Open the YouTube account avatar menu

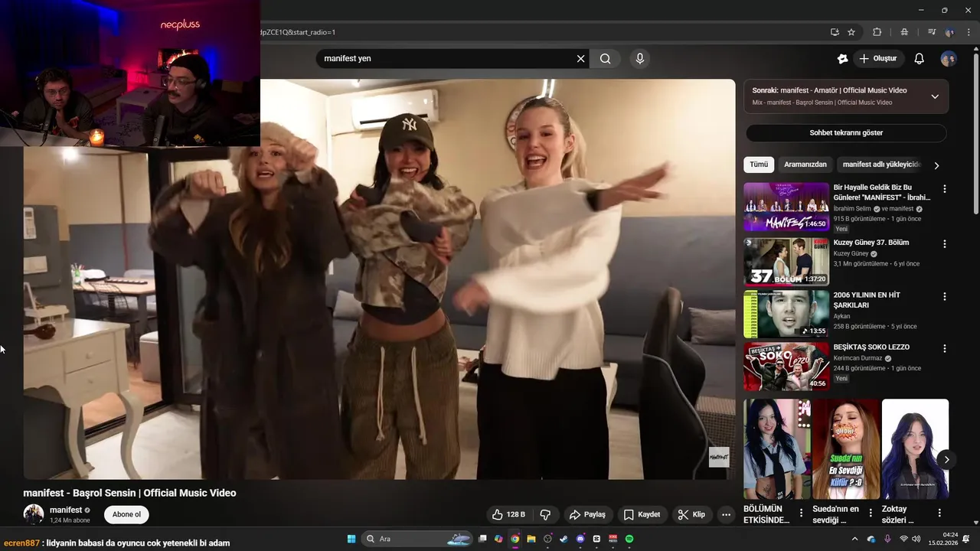point(949,59)
